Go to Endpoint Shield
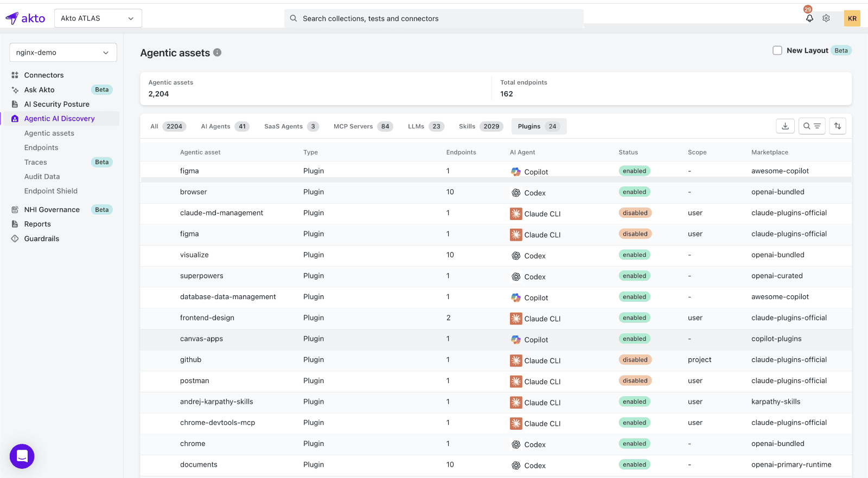This screenshot has width=868, height=478. tap(51, 191)
